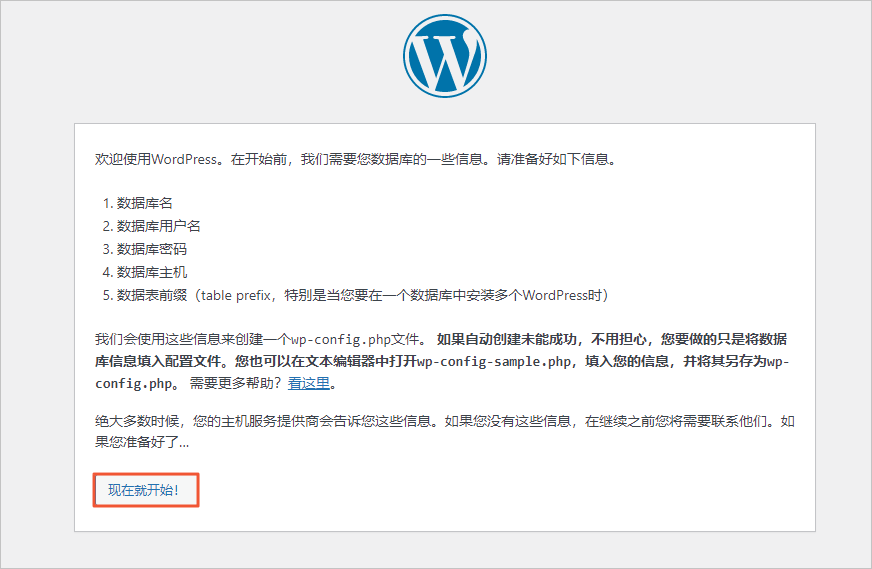Click the WordPress logo

click(445, 56)
